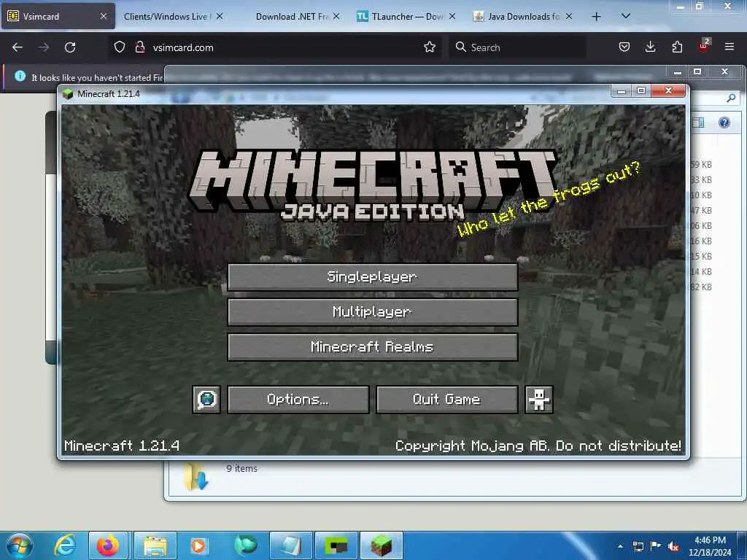Open Explorer window help icon

724,122
